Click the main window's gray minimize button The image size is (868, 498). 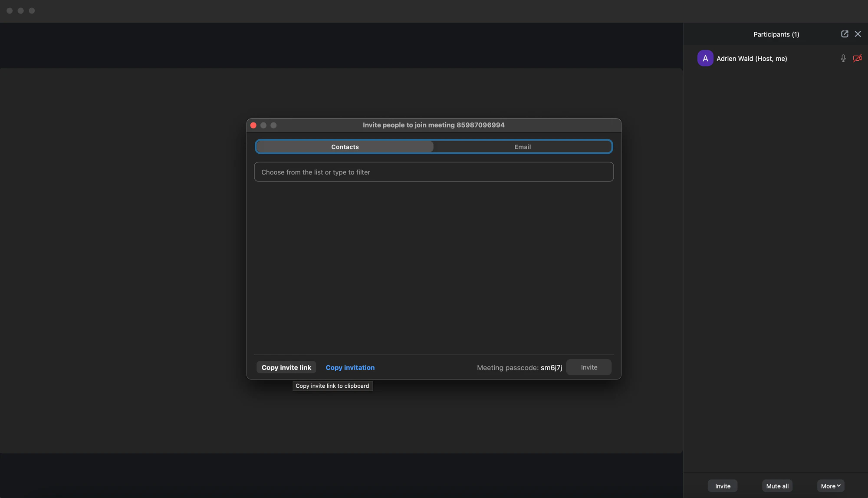(21, 10)
